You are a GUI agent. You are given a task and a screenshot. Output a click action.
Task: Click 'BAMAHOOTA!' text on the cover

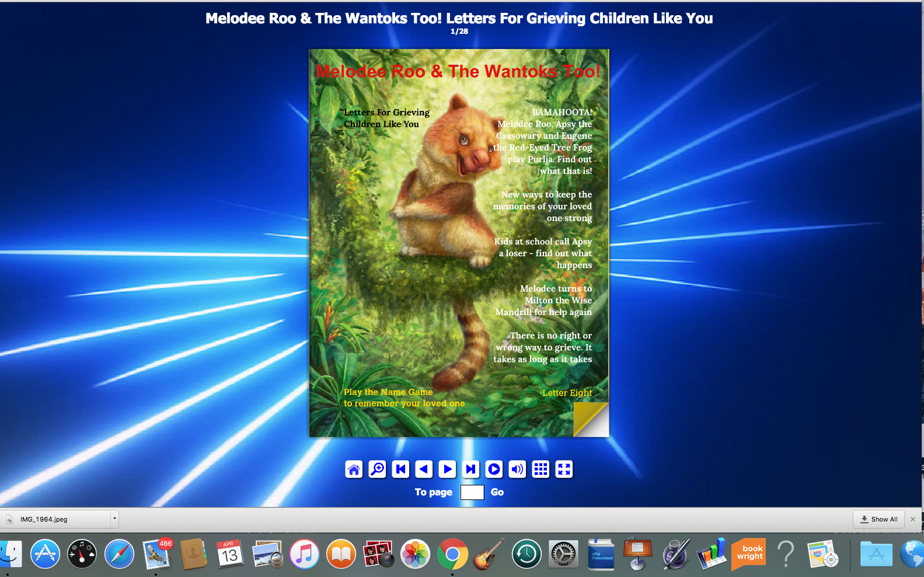(x=562, y=112)
